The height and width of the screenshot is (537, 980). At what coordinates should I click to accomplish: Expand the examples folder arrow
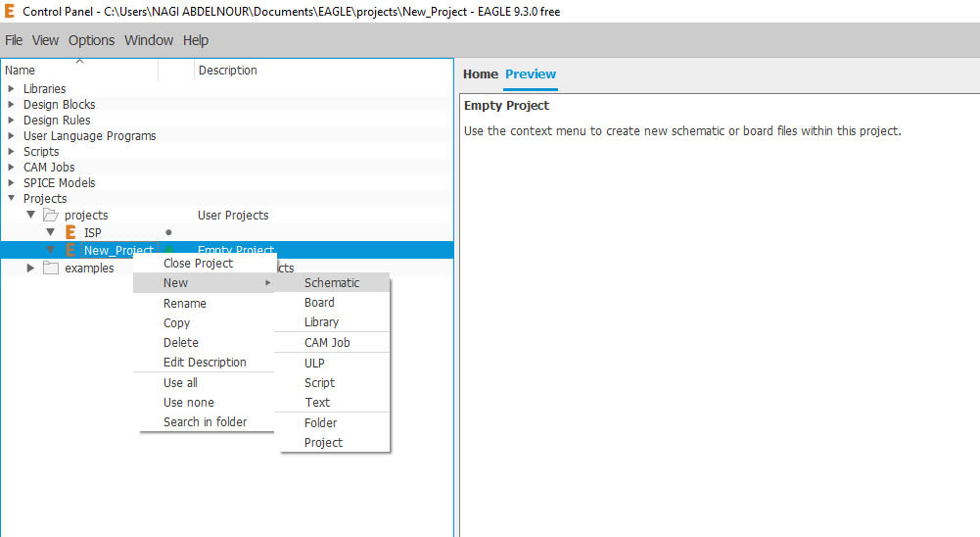30,268
